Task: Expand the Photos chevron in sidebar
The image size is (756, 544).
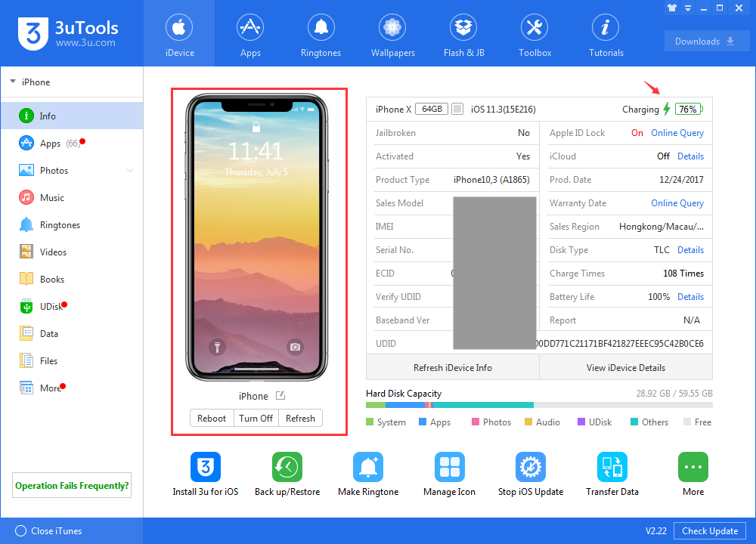Action: [130, 171]
